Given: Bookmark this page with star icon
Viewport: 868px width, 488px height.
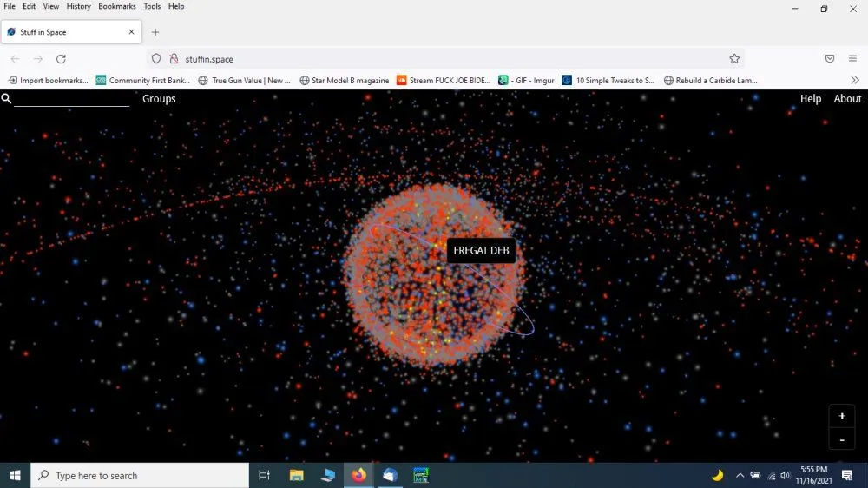Looking at the screenshot, I should tap(734, 59).
